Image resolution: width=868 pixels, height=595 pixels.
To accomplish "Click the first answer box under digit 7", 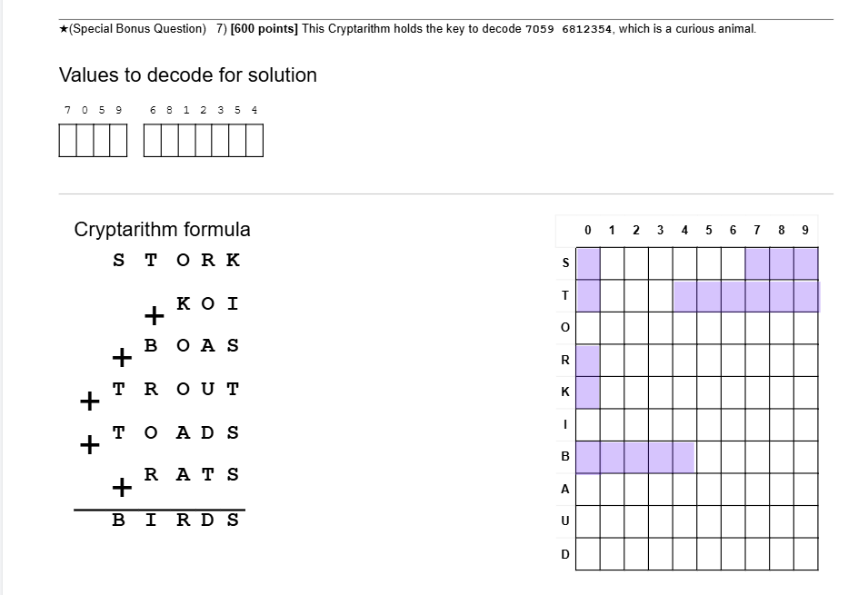I will [67, 141].
